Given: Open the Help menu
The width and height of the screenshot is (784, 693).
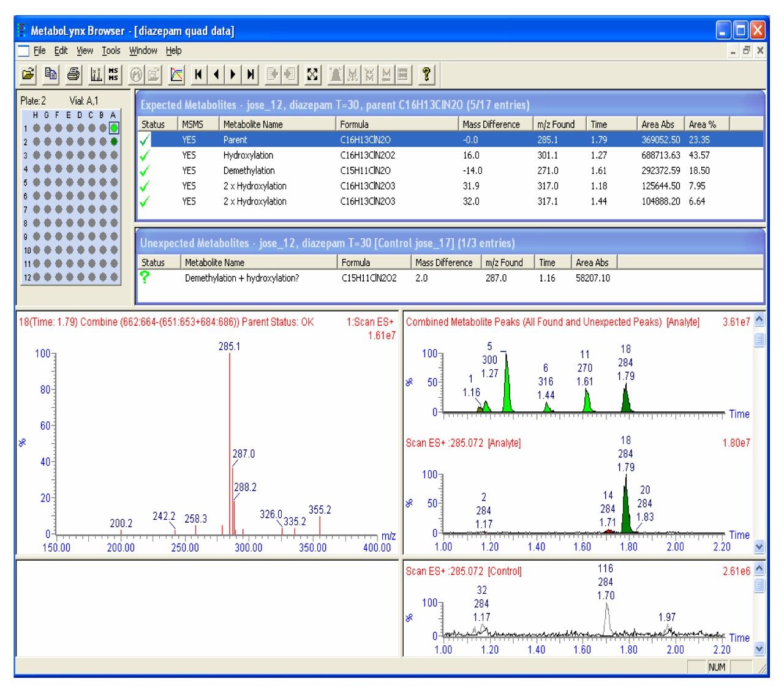Looking at the screenshot, I should point(173,51).
